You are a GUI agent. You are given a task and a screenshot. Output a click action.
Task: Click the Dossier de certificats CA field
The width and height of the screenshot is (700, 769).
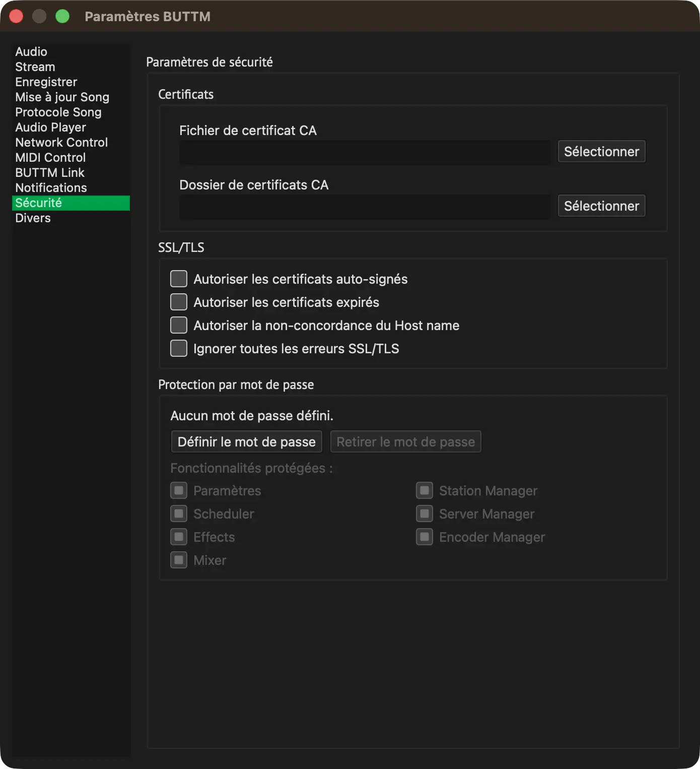pyautogui.click(x=365, y=207)
